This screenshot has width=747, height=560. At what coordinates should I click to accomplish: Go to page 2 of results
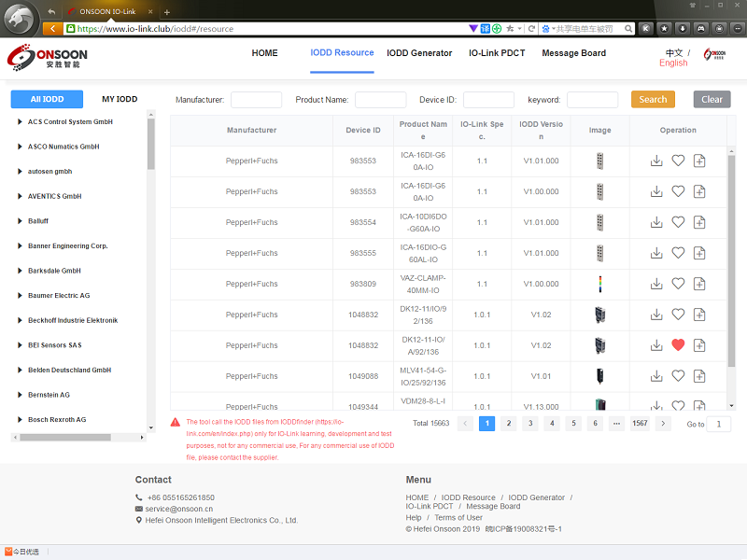tap(508, 424)
